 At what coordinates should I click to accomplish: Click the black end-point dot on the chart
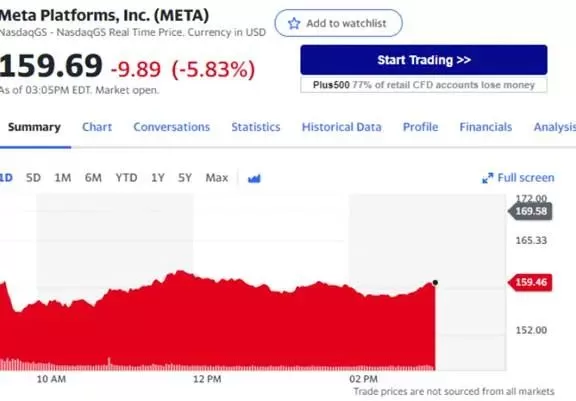click(435, 282)
